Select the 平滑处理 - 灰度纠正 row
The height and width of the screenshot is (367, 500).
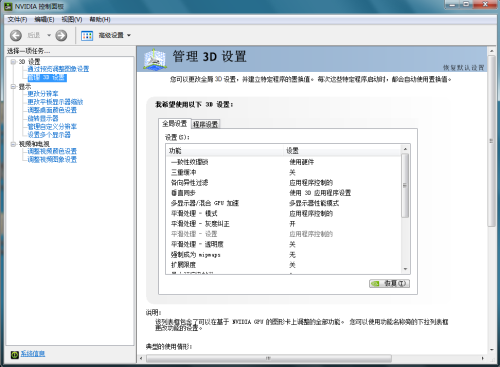(x=284, y=224)
